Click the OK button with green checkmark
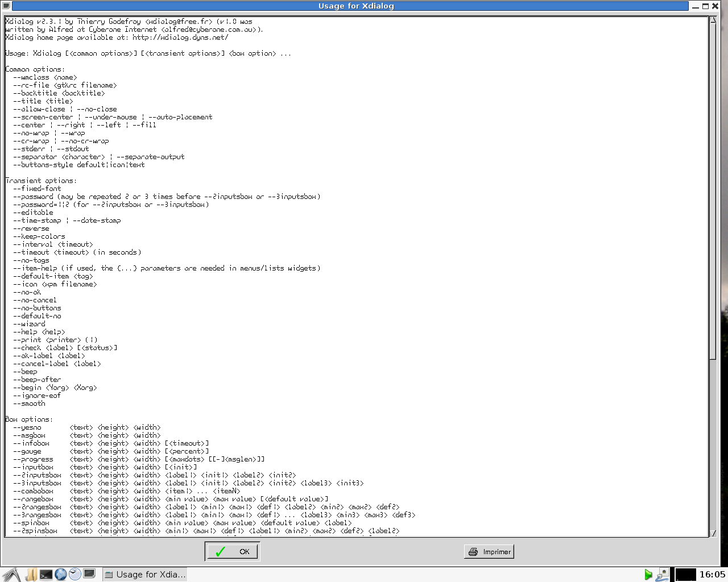Image resolution: width=728 pixels, height=582 pixels. pyautogui.click(x=232, y=551)
